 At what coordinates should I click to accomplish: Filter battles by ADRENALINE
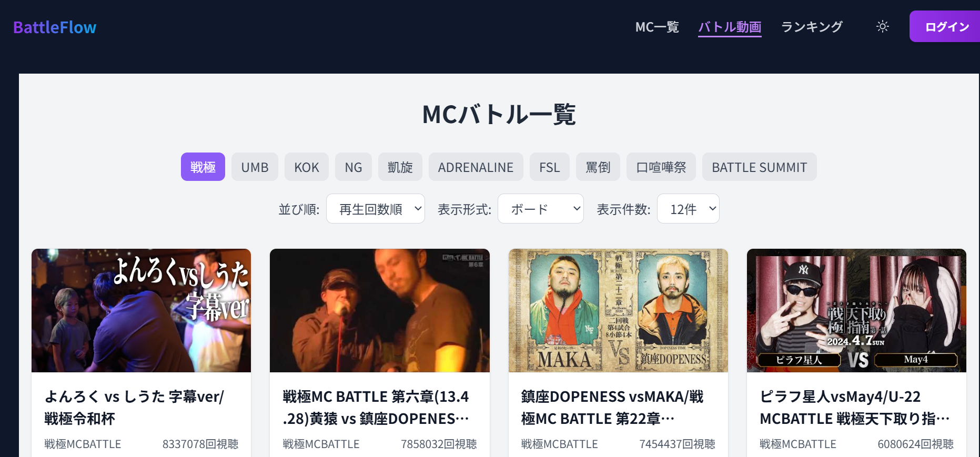click(x=476, y=167)
